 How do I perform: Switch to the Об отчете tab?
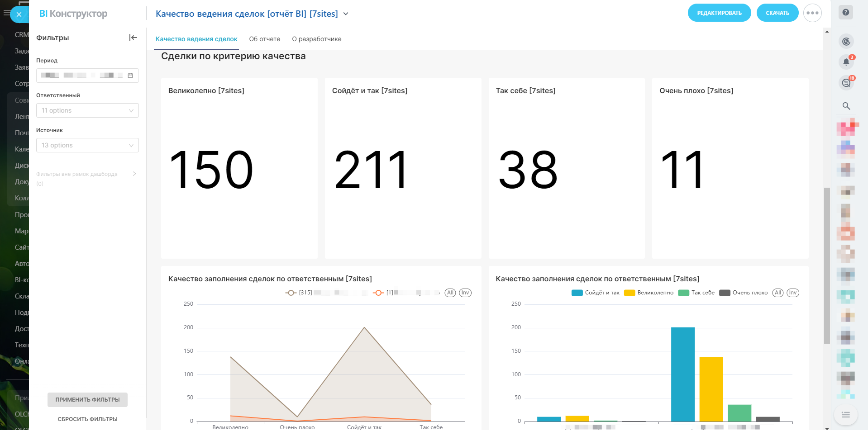point(264,39)
